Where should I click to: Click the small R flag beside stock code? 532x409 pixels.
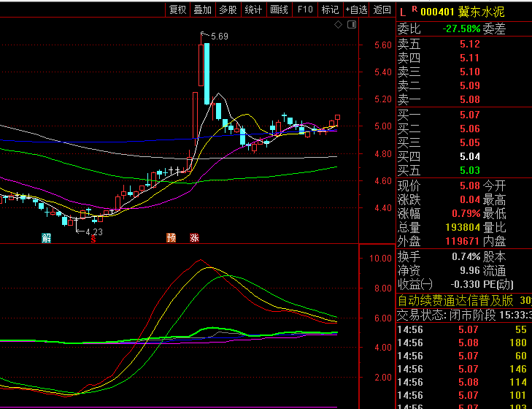pyautogui.click(x=414, y=9)
